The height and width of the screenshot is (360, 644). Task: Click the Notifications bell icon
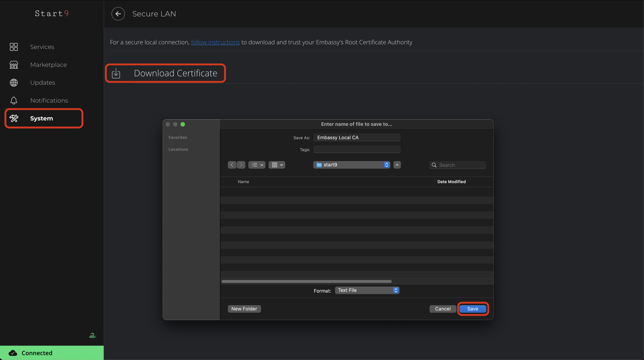click(x=14, y=100)
